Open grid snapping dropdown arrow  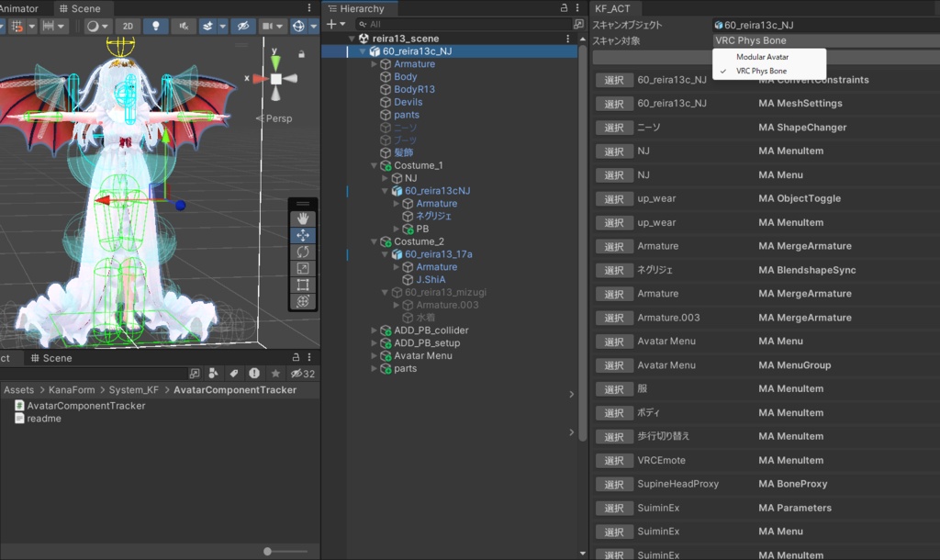click(x=32, y=26)
